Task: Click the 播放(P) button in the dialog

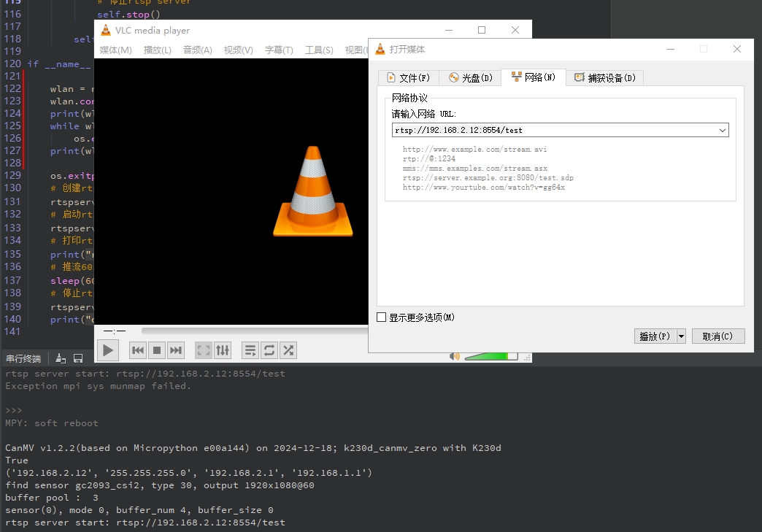Action: tap(655, 336)
